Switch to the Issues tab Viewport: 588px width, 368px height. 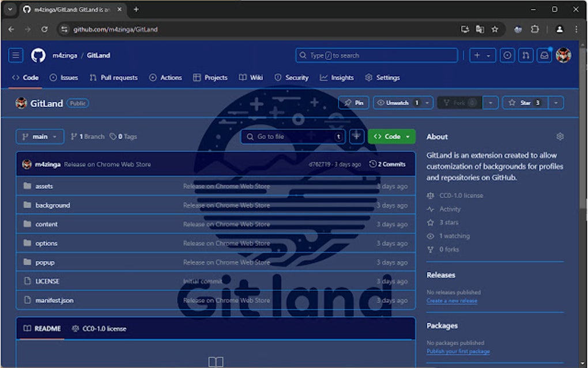coord(63,77)
